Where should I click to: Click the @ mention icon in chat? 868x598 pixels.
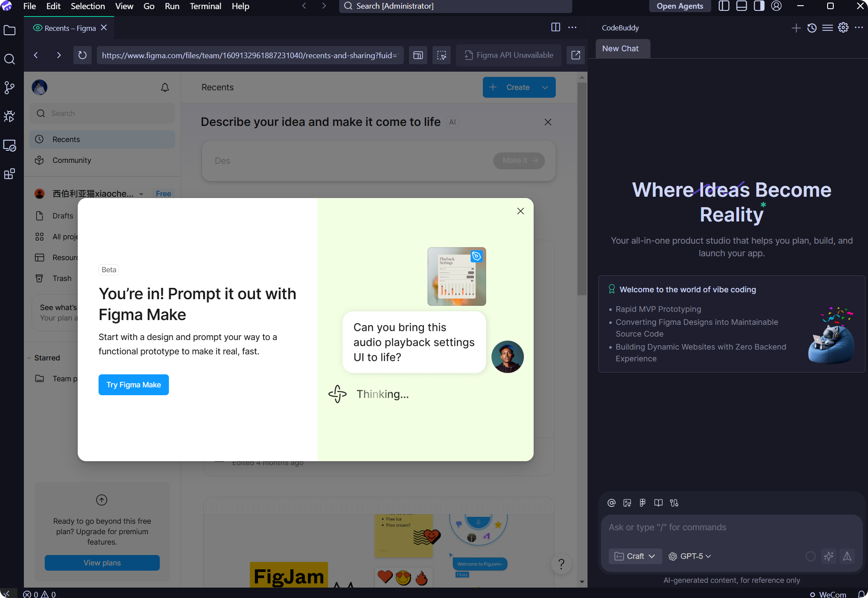pyautogui.click(x=611, y=503)
